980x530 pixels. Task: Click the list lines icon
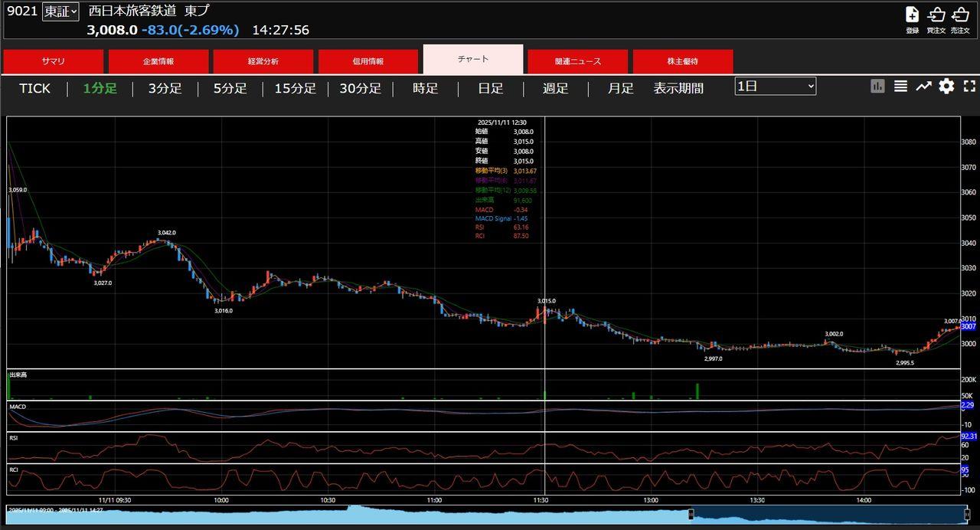(900, 87)
